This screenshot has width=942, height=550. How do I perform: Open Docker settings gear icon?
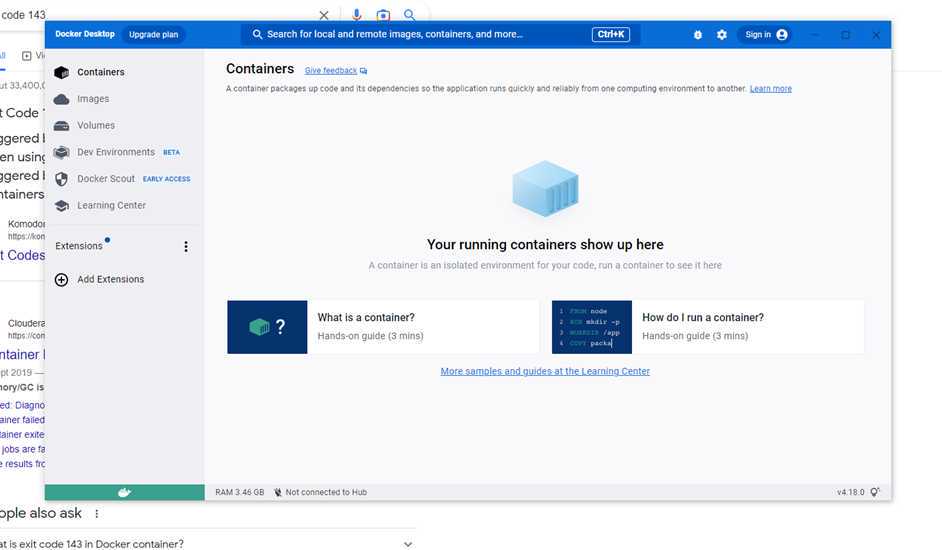point(722,35)
